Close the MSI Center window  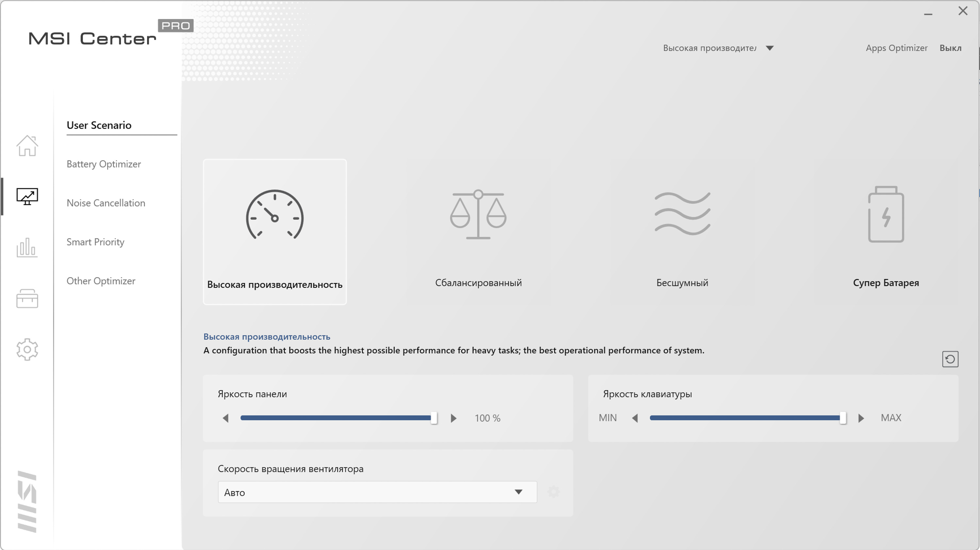[962, 11]
